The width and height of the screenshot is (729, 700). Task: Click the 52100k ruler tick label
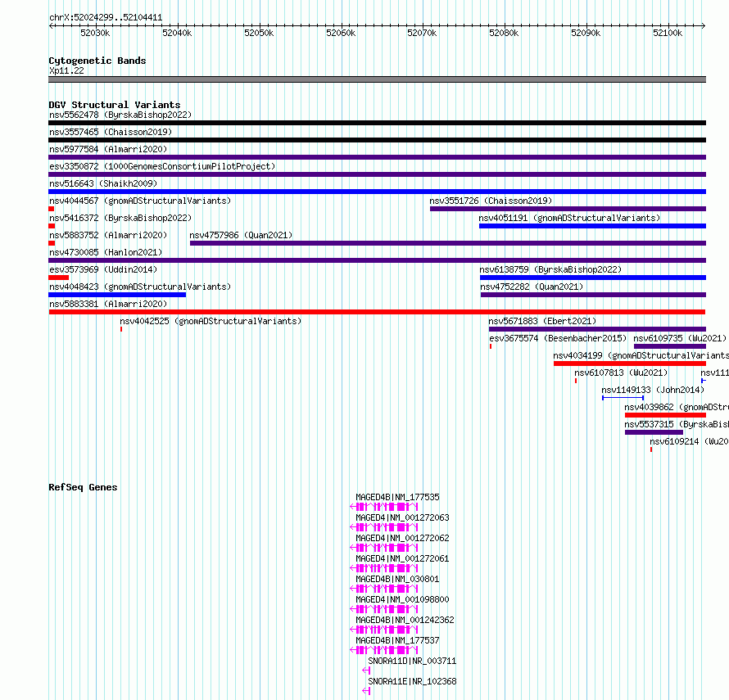668,33
